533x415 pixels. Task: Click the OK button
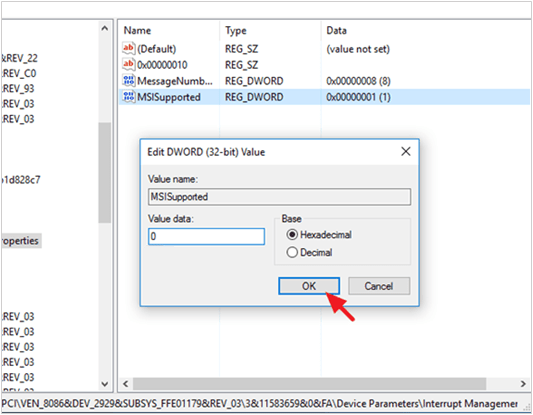(x=309, y=286)
